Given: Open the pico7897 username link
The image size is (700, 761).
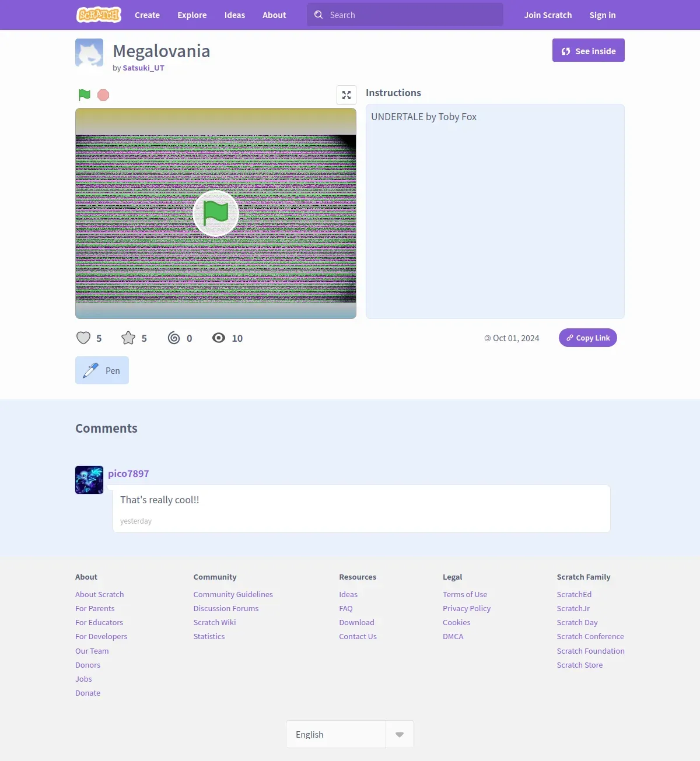Looking at the screenshot, I should tap(128, 474).
